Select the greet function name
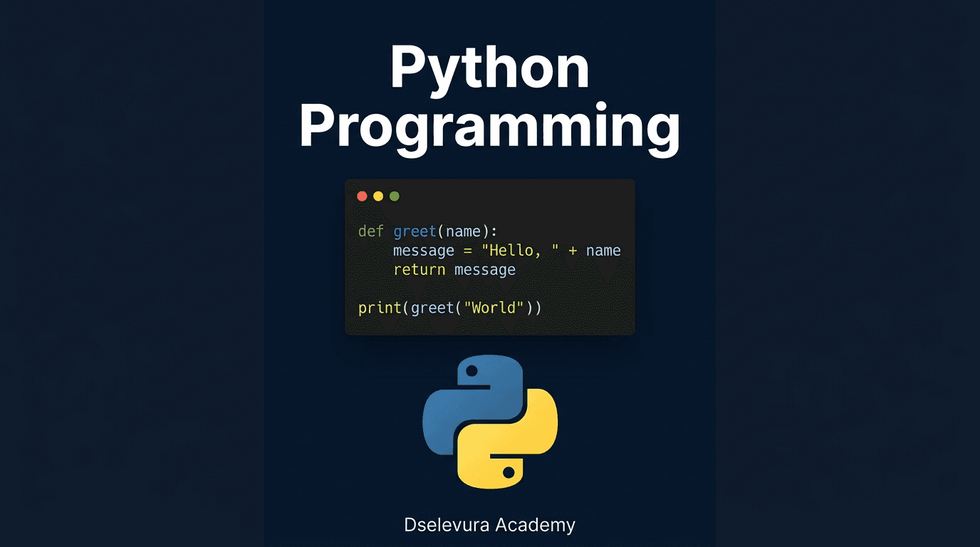This screenshot has width=980, height=547. click(x=415, y=231)
